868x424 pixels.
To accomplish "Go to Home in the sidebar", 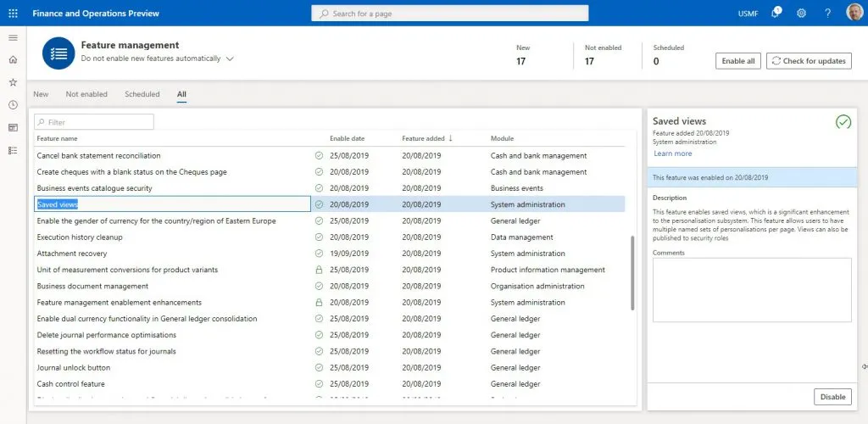I will click(x=14, y=59).
